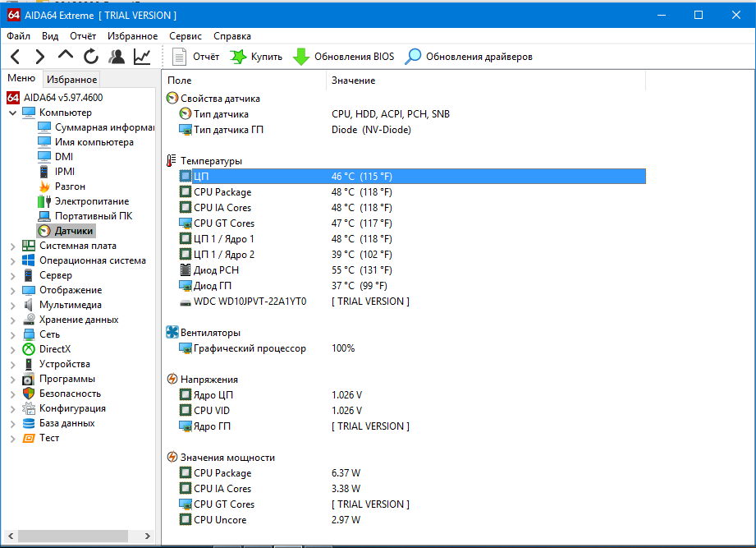The width and height of the screenshot is (756, 548).
Task: Switch to the Избранное tab in the sidebar
Action: click(x=71, y=79)
